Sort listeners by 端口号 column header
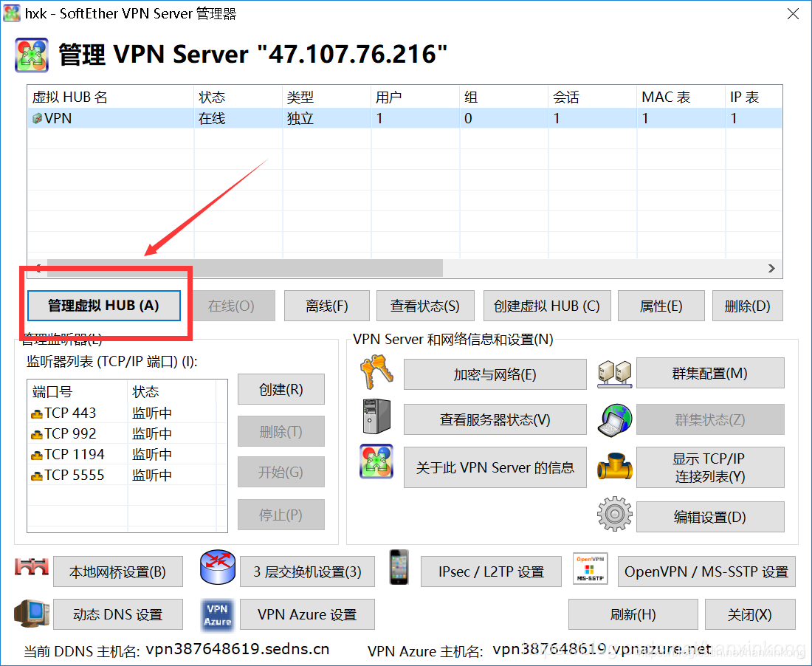 tap(78, 391)
